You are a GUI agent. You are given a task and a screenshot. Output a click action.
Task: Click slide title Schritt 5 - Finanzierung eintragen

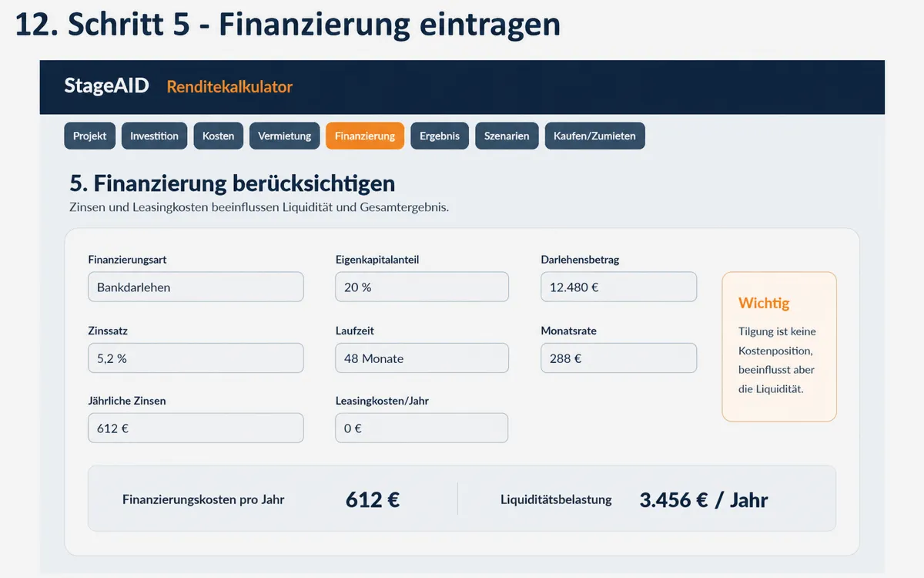tap(288, 24)
